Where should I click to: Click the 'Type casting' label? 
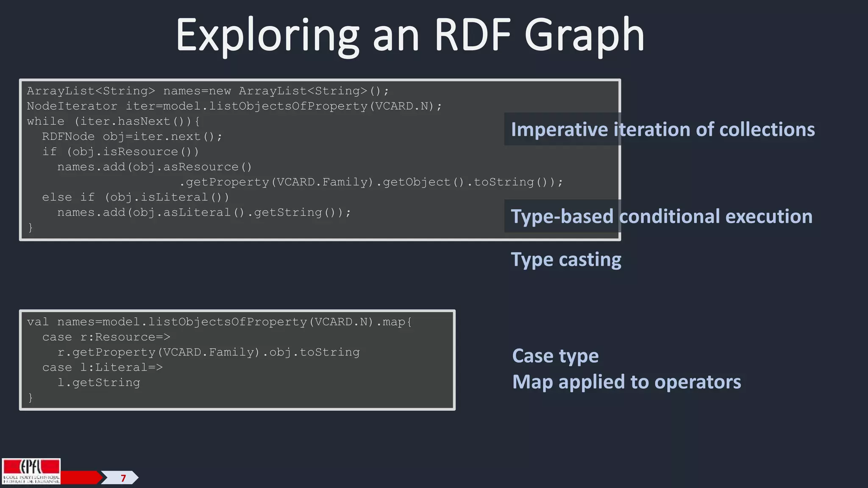pyautogui.click(x=566, y=260)
